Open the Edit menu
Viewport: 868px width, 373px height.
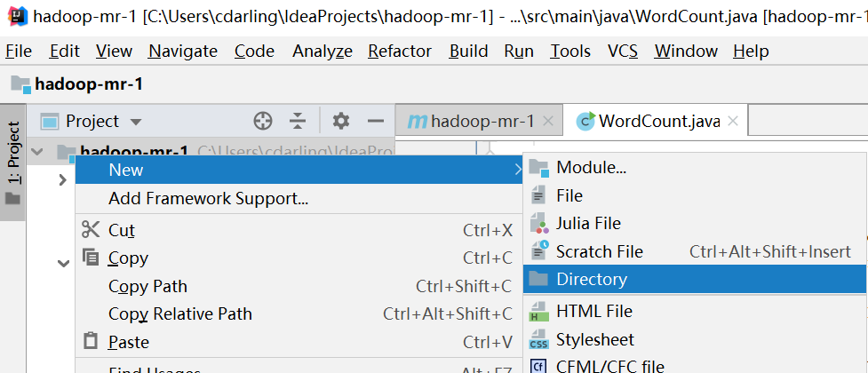(65, 51)
